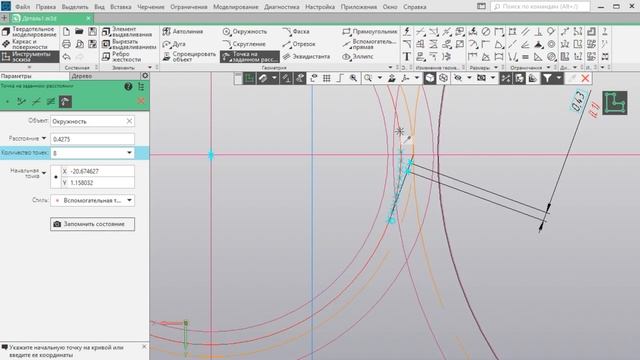Open help question mark in parameters panel
The image size is (640, 360).
tap(128, 87)
